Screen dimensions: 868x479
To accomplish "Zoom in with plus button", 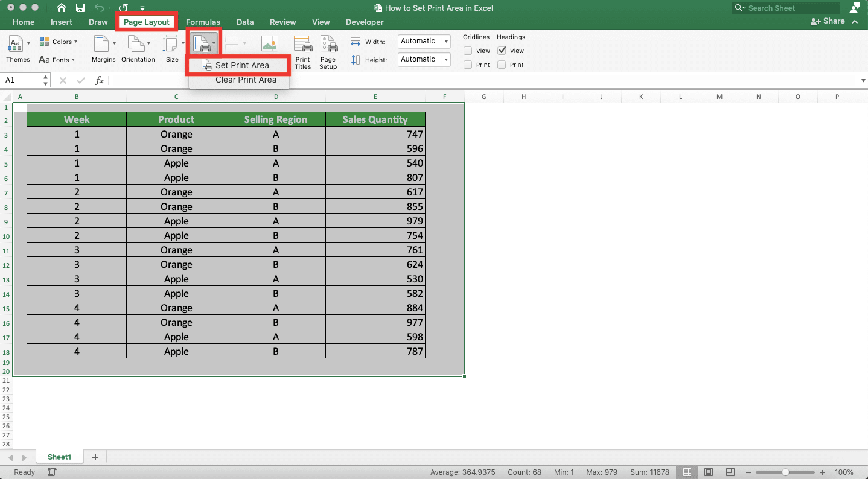I will [x=822, y=472].
